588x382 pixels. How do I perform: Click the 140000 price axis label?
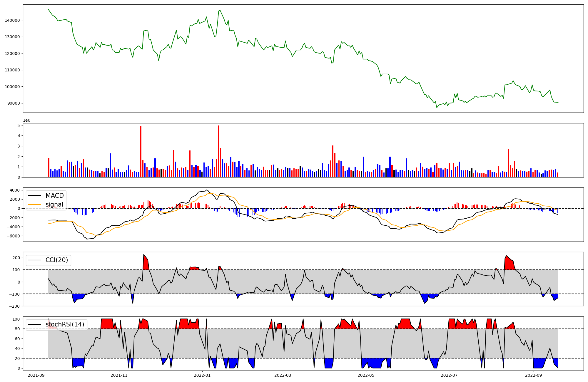pos(12,20)
